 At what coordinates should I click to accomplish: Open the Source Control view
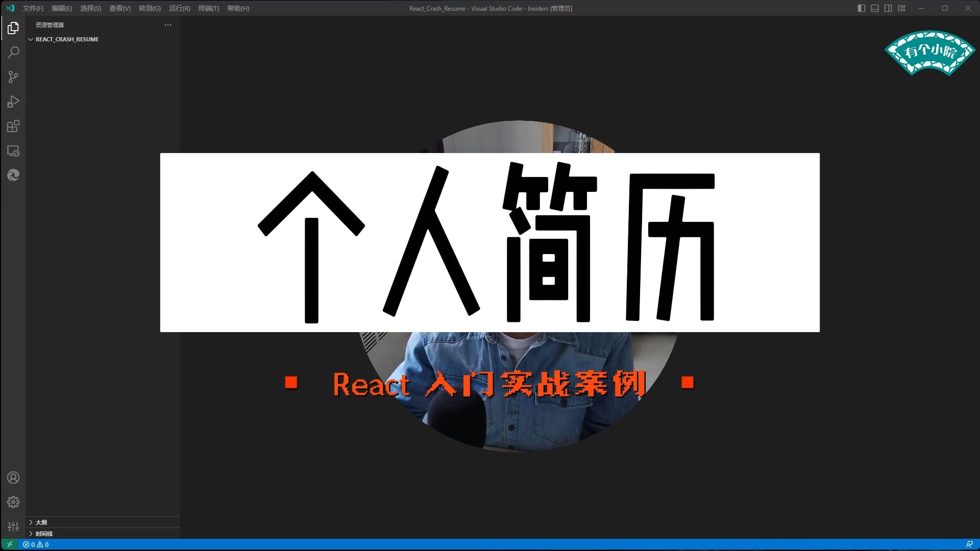pos(13,77)
